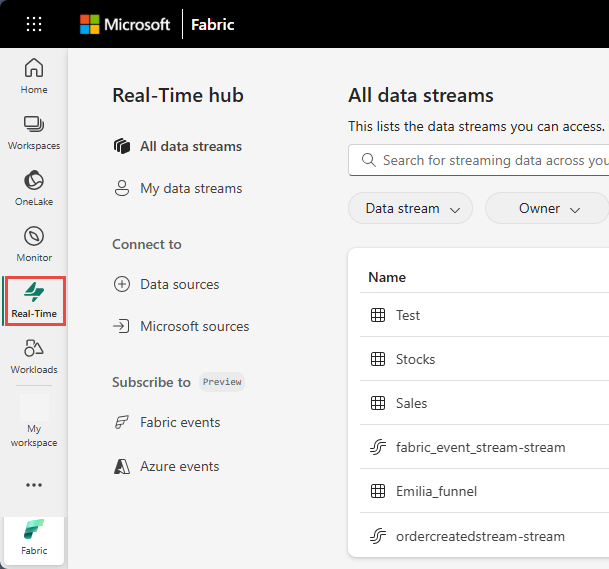Image resolution: width=609 pixels, height=569 pixels.
Task: Open the app launcher grid
Action: tap(34, 24)
